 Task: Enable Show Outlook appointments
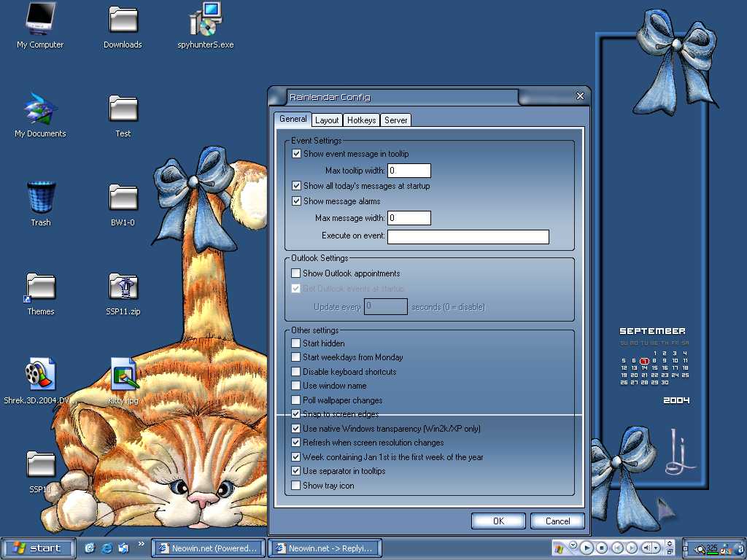[296, 273]
